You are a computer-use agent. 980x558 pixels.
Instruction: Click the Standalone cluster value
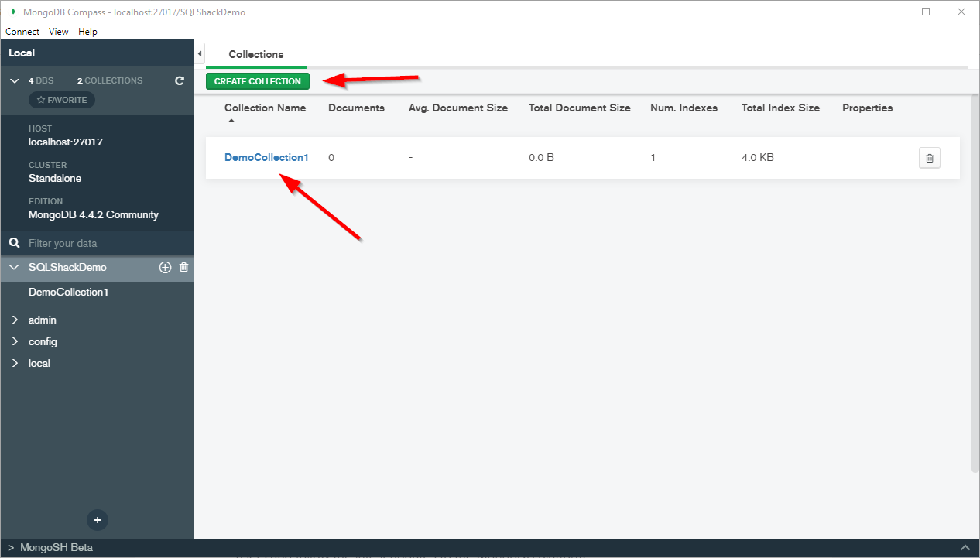55,179
